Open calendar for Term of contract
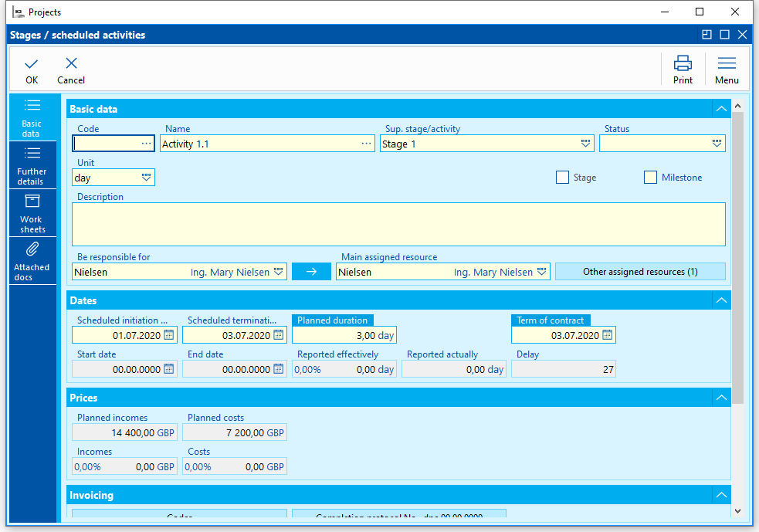 (607, 335)
